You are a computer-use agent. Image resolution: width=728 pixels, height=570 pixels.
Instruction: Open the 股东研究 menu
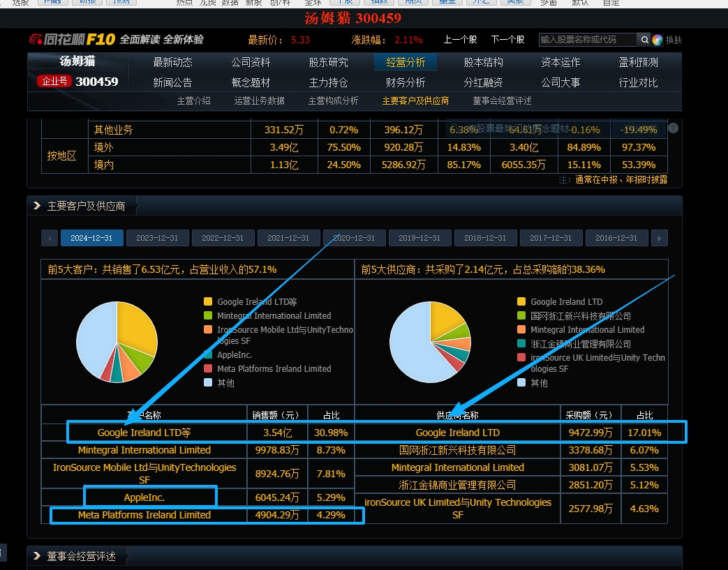point(328,62)
